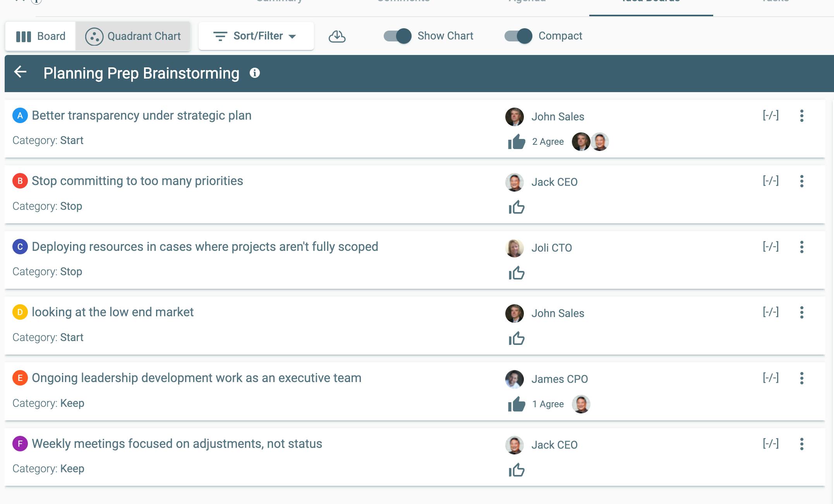This screenshot has height=504, width=834.
Task: Click the cloud download export icon
Action: (337, 36)
